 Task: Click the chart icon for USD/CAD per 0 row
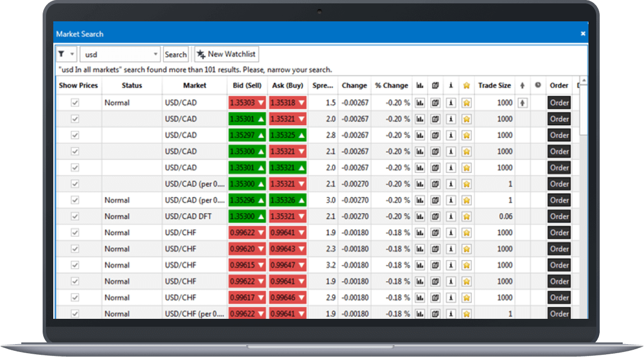(x=420, y=184)
